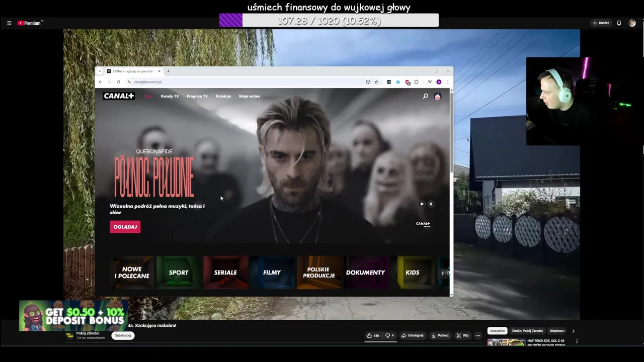This screenshot has width=644, height=362.
Task: Open the purple browser profile icon
Action: pyautogui.click(x=439, y=82)
